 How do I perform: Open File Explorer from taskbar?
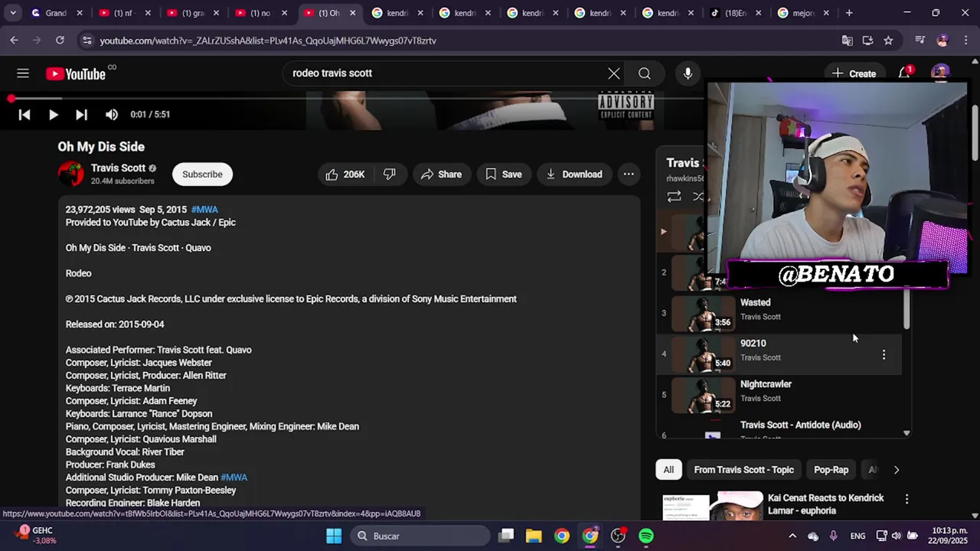pos(534,536)
